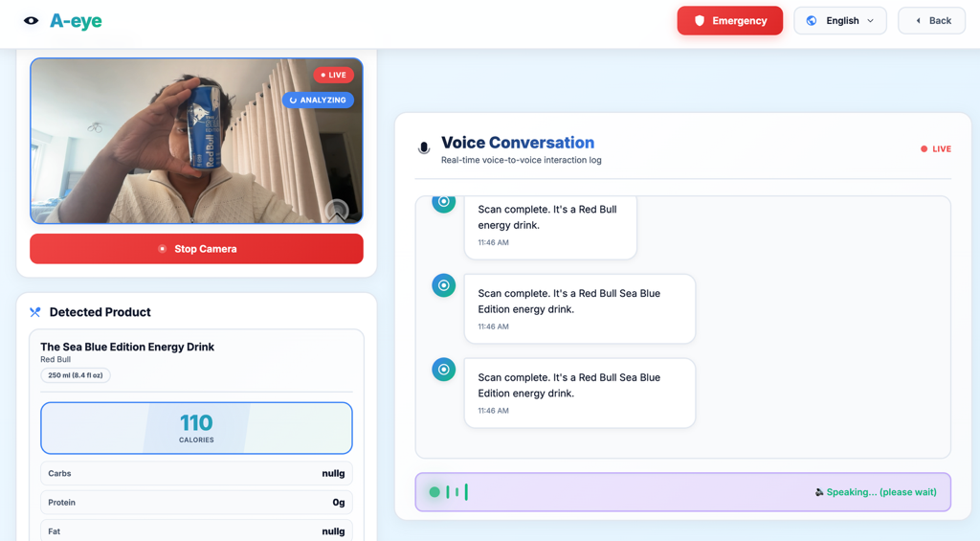Click the globe icon beside English
This screenshot has width=980, height=541.
(x=812, y=21)
